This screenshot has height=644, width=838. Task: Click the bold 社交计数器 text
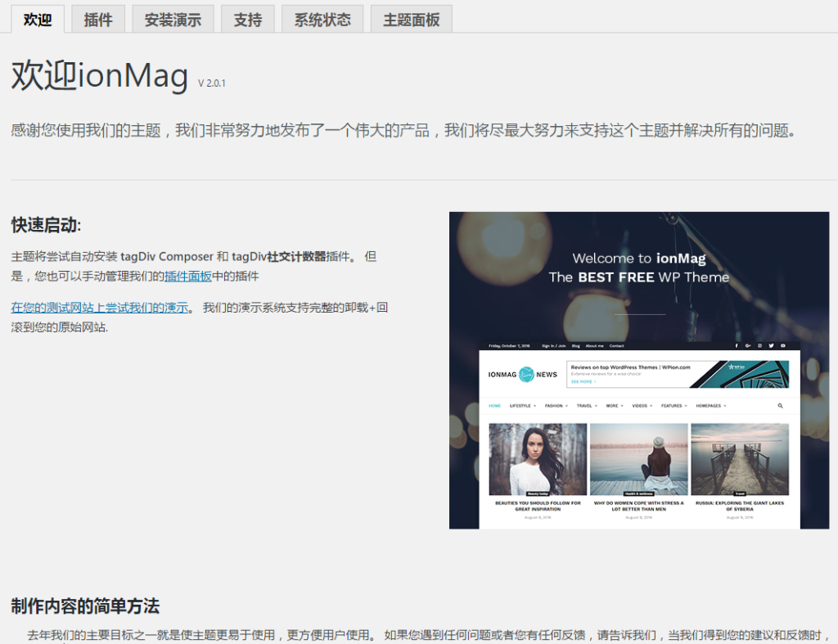[x=296, y=256]
